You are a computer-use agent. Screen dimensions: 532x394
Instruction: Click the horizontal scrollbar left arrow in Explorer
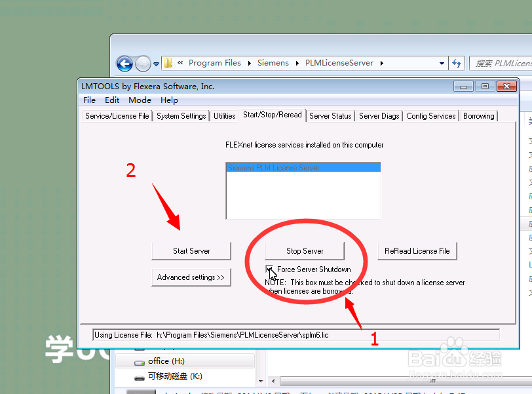click(x=273, y=381)
